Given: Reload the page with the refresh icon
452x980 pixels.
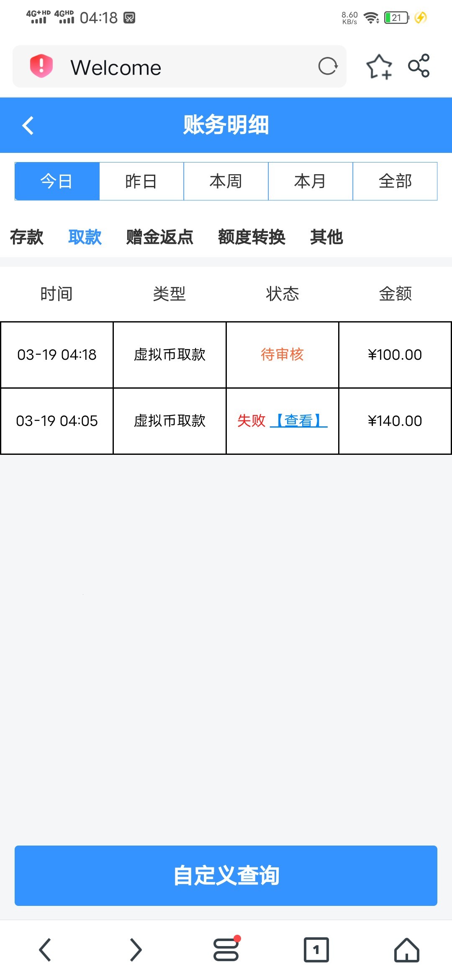Looking at the screenshot, I should point(328,66).
